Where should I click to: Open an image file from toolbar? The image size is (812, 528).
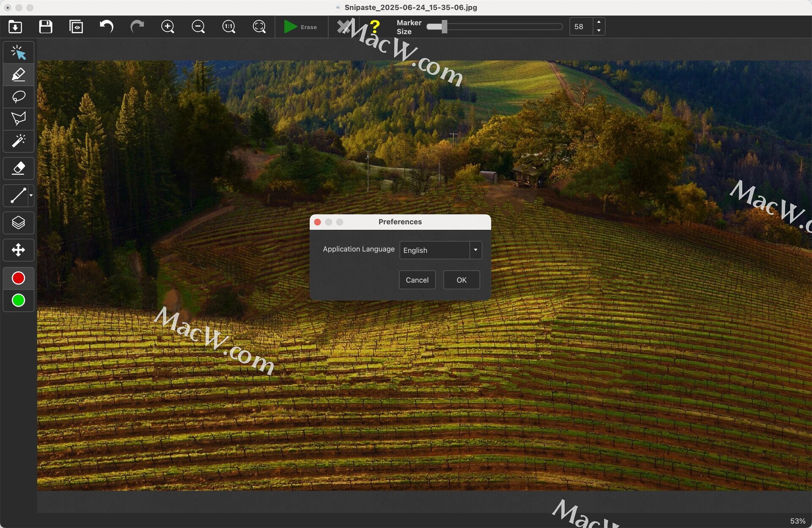(15, 27)
